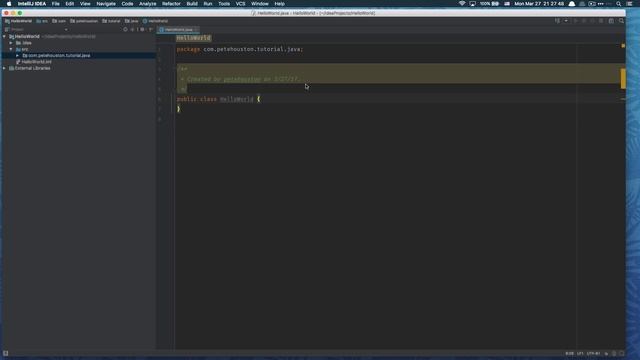Screen dimensions: 640x360
Task: Open the Edit menu
Action: tap(70, 4)
